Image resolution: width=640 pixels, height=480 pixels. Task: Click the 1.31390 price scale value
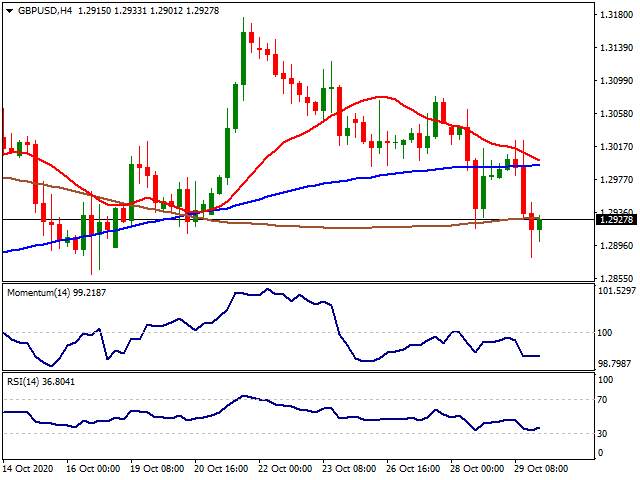tap(616, 48)
